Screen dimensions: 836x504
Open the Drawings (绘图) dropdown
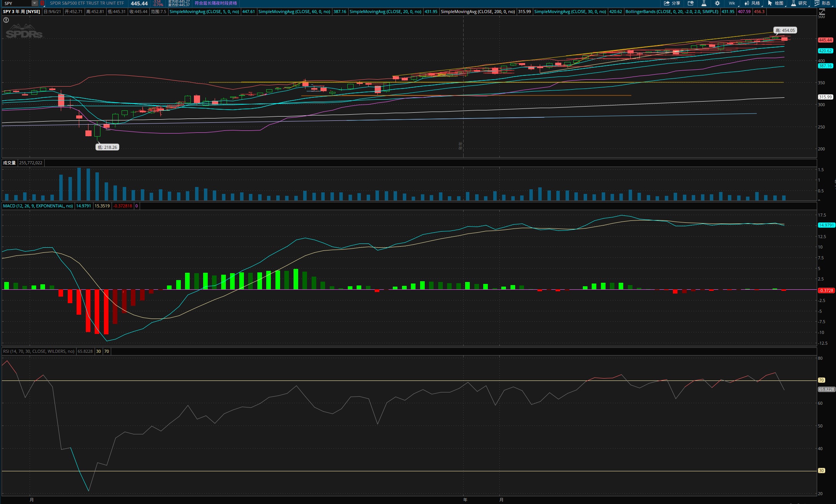click(x=775, y=3)
